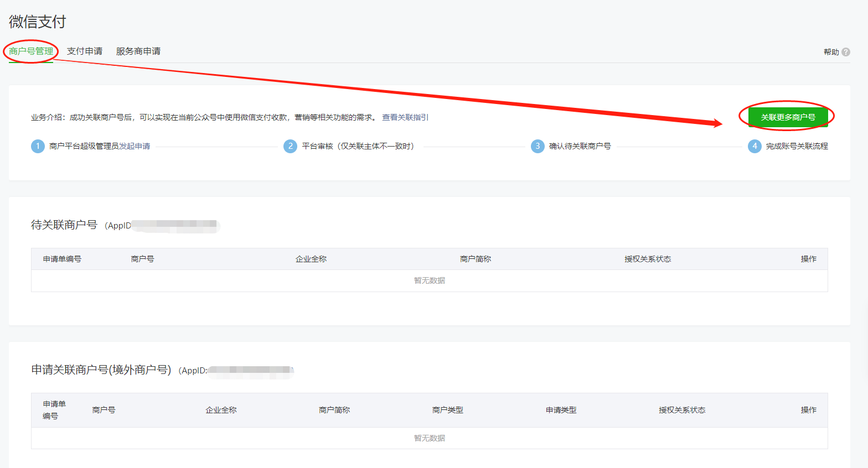Click step text 完成账号关联流程

tap(797, 146)
